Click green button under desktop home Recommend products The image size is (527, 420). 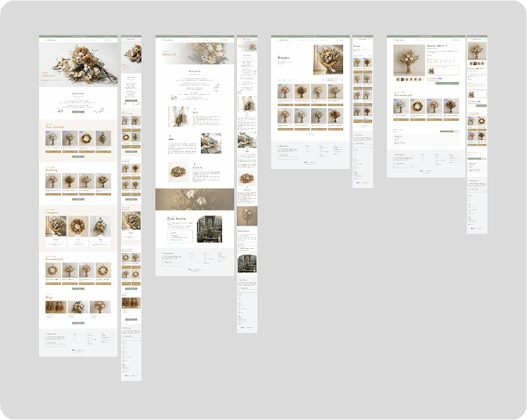78,288
